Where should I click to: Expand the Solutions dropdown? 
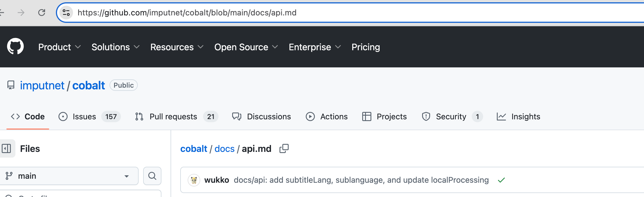tap(115, 47)
